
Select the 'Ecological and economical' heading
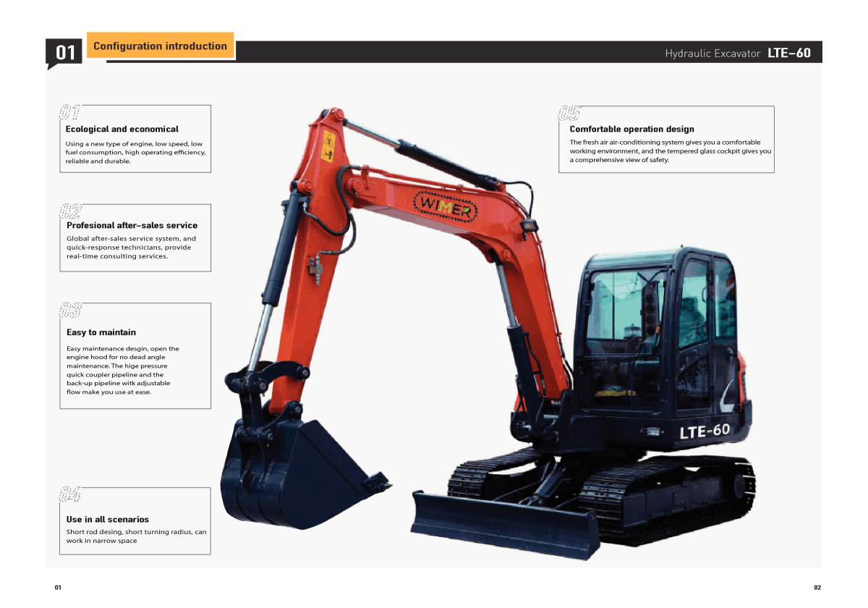[122, 129]
